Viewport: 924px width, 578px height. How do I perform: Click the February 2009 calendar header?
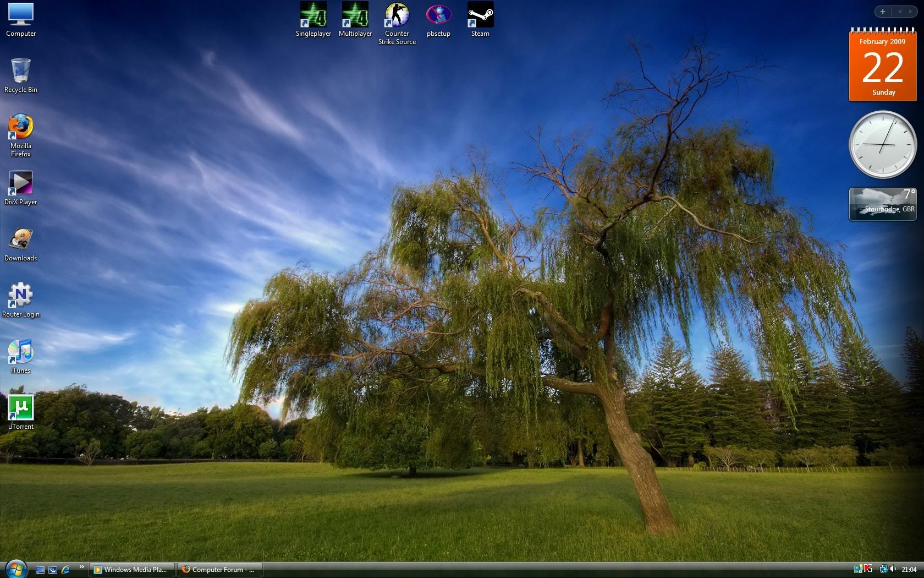pos(883,42)
